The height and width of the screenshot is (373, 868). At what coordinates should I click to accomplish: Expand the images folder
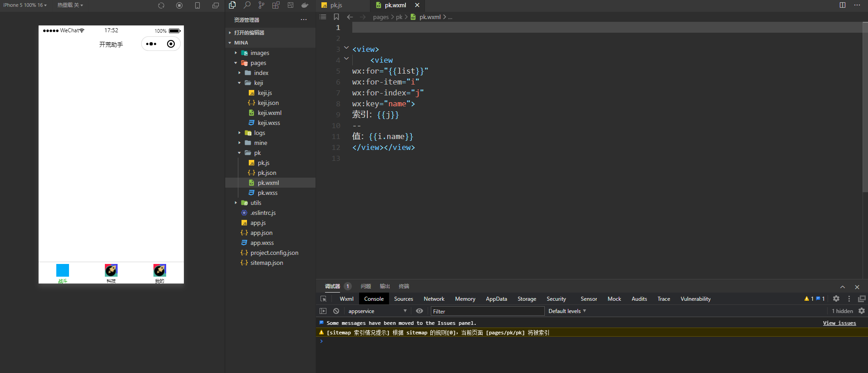[x=236, y=53]
